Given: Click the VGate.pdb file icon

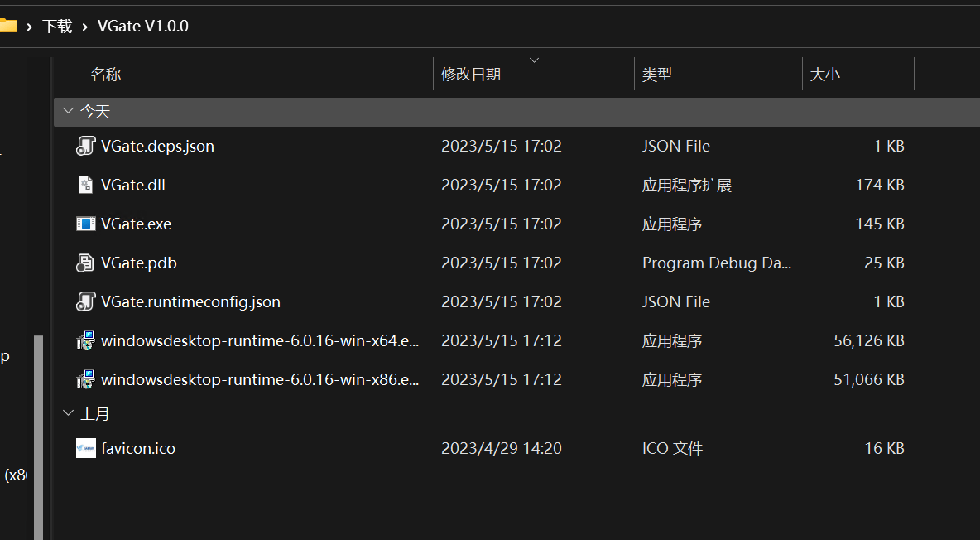Looking at the screenshot, I should 85,263.
